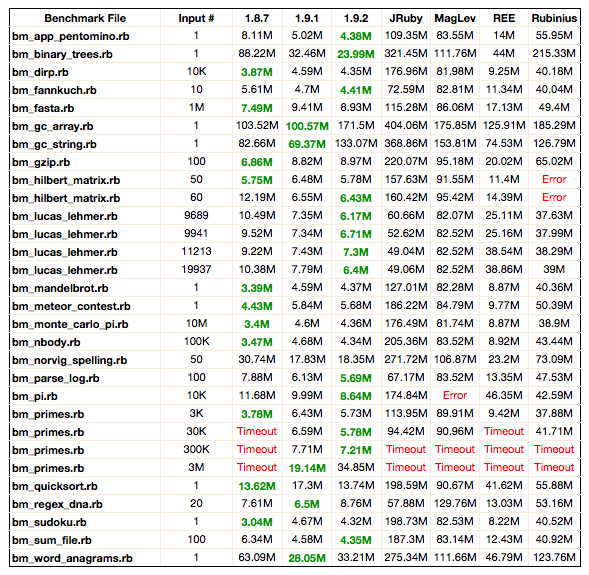Click the Benchmark File column header

tap(85, 18)
